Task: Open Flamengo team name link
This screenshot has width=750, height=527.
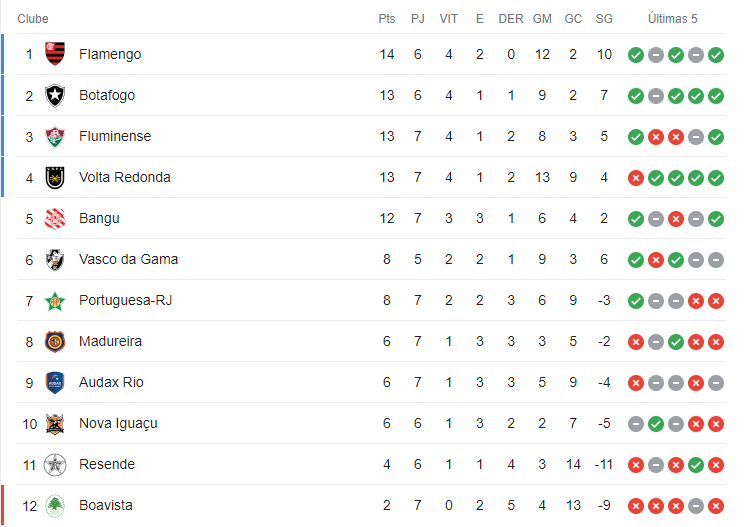Action: click(x=110, y=54)
